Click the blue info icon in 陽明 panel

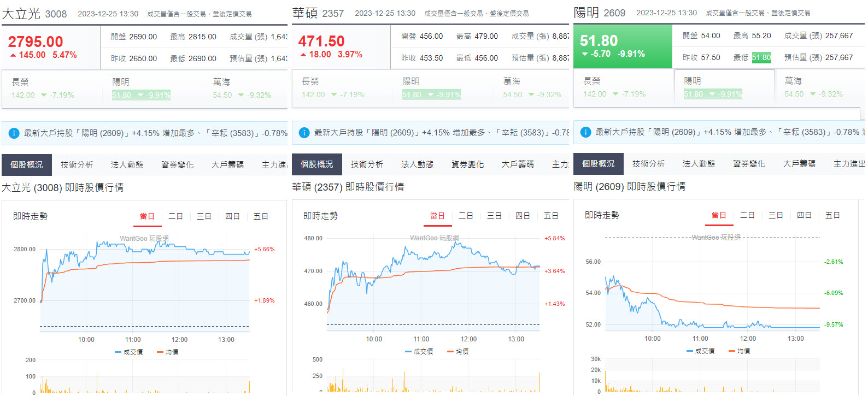coord(585,132)
